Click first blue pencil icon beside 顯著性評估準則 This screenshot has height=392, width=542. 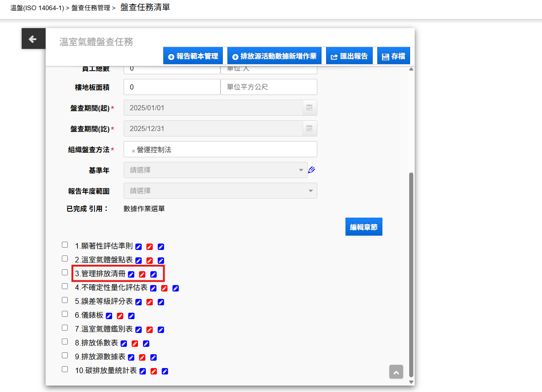pyautogui.click(x=138, y=247)
